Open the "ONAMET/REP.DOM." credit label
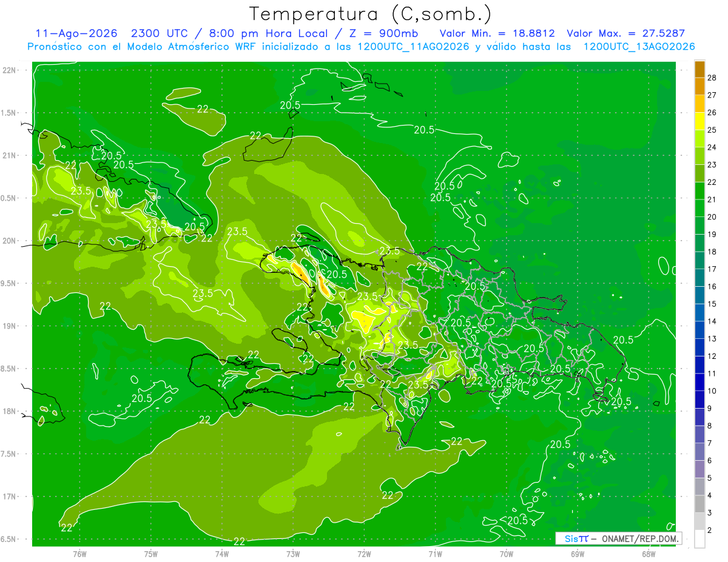This screenshot has height=562, width=728. click(x=641, y=538)
